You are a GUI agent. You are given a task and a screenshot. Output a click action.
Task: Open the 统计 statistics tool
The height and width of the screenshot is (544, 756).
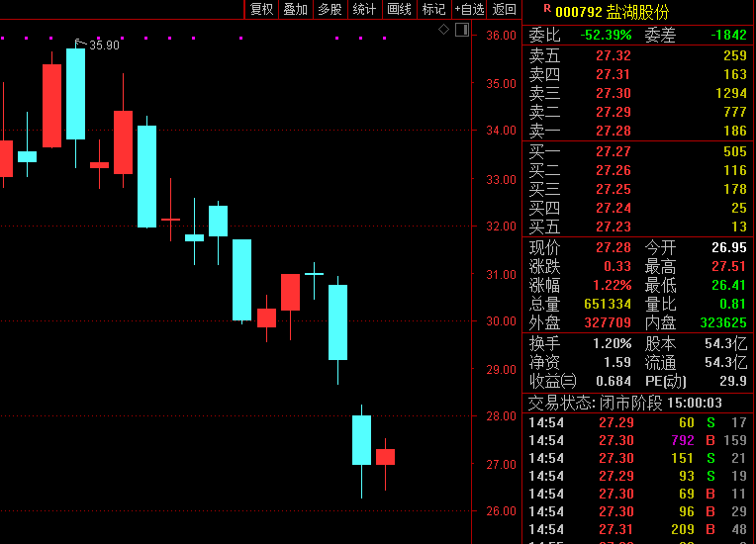tap(364, 10)
